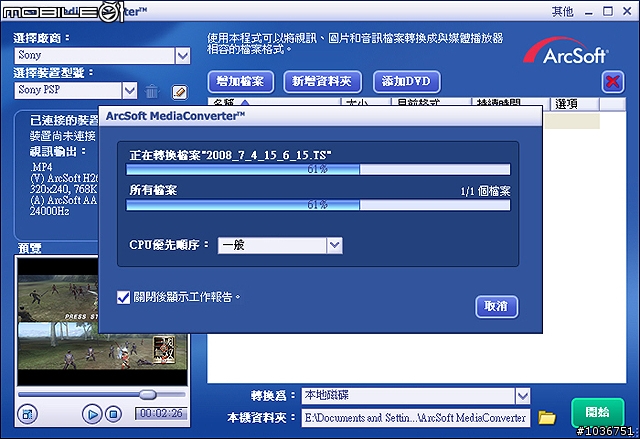Click the 取消 cancel button

[x=496, y=306]
